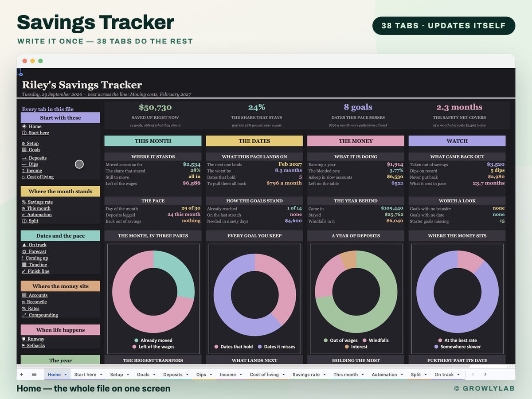
Task: Select the Riley's Savings Tracker title cell
Action: click(x=82, y=85)
